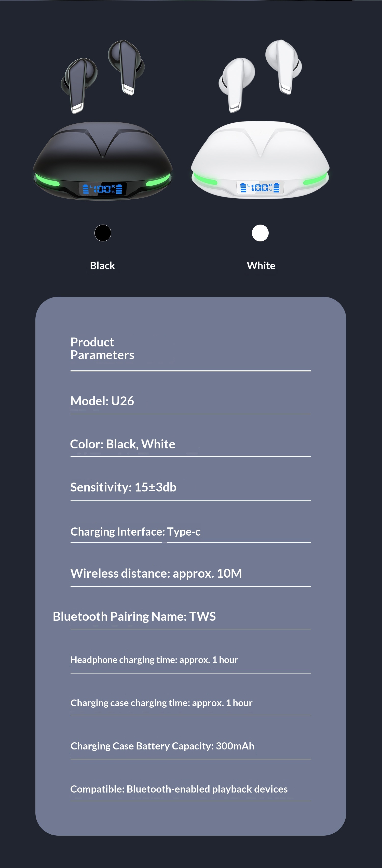Select the black color swatch circle
Viewport: 382px width, 868px height.
103,233
